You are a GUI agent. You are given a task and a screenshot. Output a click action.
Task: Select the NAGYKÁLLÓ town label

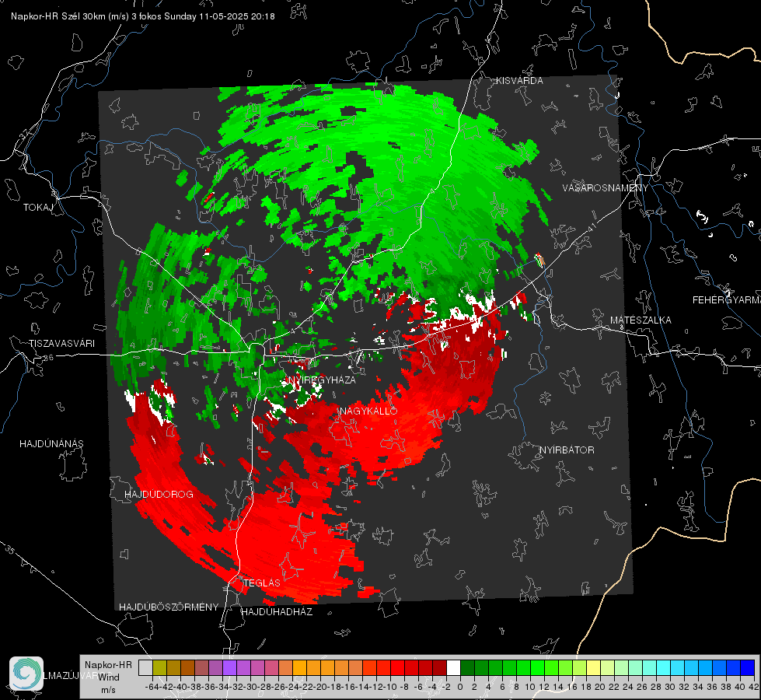click(x=368, y=411)
